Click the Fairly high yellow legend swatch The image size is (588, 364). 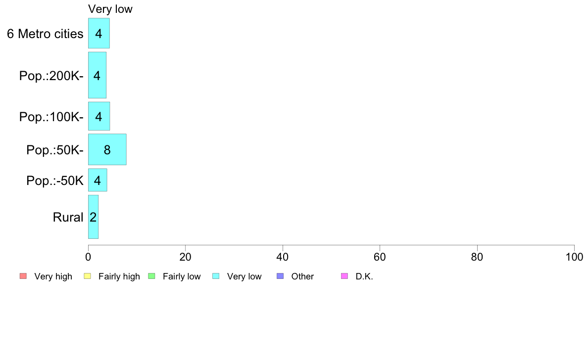tap(88, 276)
